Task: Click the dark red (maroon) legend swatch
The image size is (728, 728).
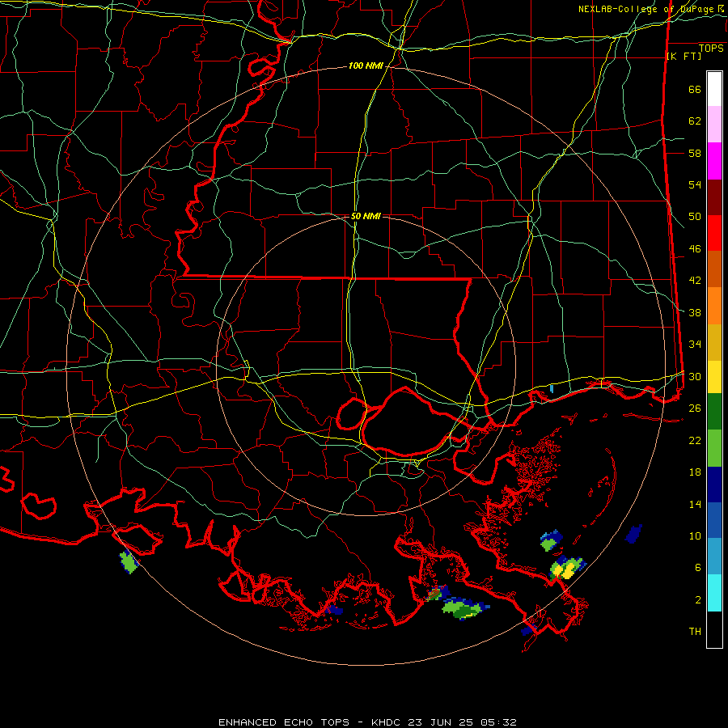Action: pos(714,197)
